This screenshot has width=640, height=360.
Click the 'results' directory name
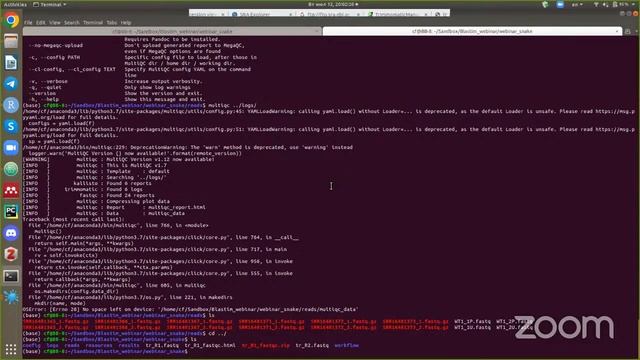pyautogui.click(x=129, y=345)
